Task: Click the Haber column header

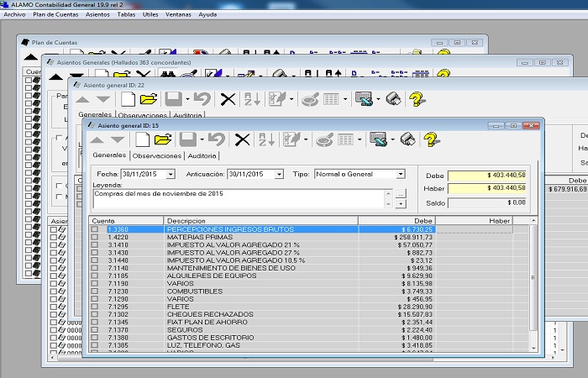Action: (x=474, y=220)
